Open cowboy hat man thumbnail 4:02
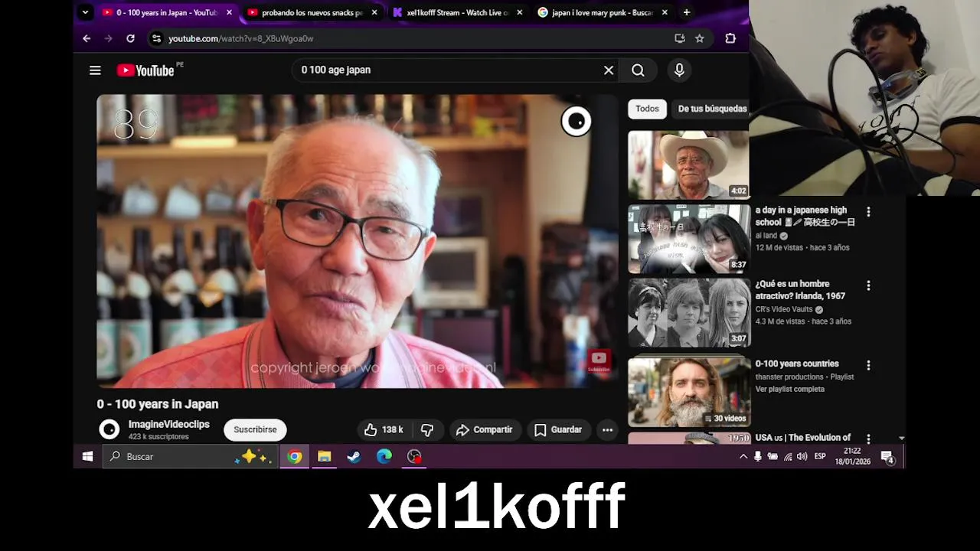The image size is (980, 551). pyautogui.click(x=688, y=165)
